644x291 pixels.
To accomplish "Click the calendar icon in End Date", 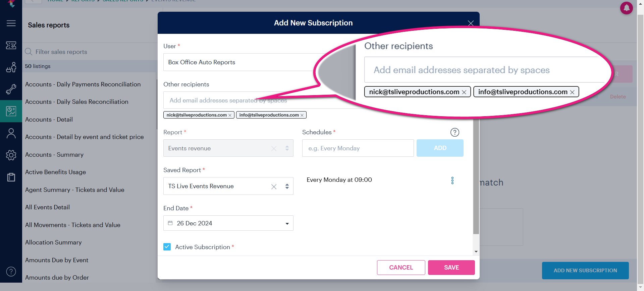I will (x=170, y=223).
